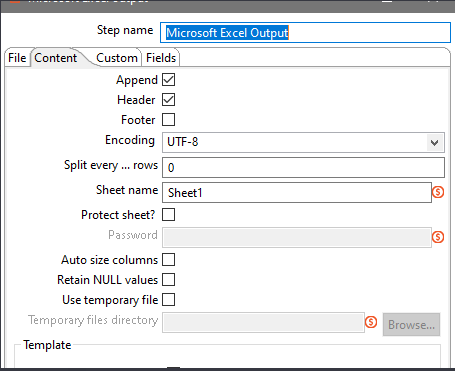
Task: Select the Content tab
Action: 56,58
